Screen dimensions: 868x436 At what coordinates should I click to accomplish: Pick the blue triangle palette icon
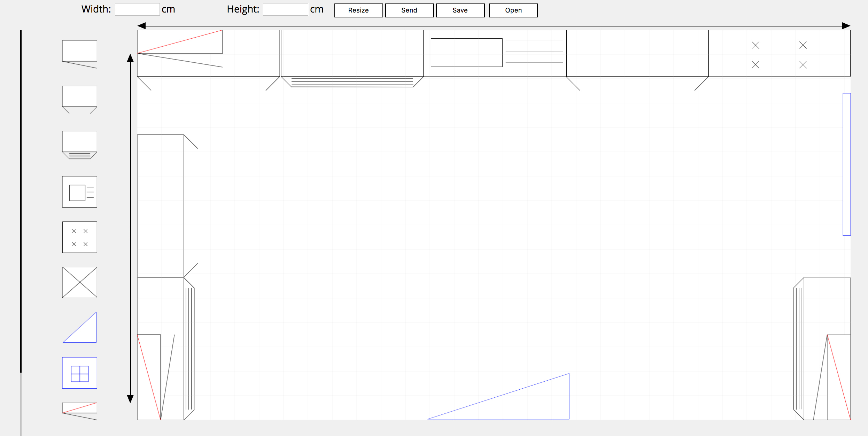(x=80, y=327)
